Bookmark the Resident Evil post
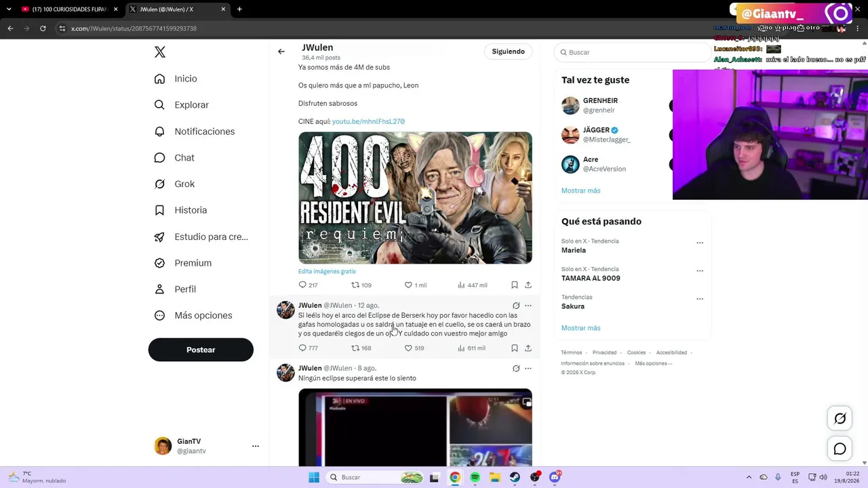Image resolution: width=868 pixels, height=488 pixels. click(x=515, y=285)
